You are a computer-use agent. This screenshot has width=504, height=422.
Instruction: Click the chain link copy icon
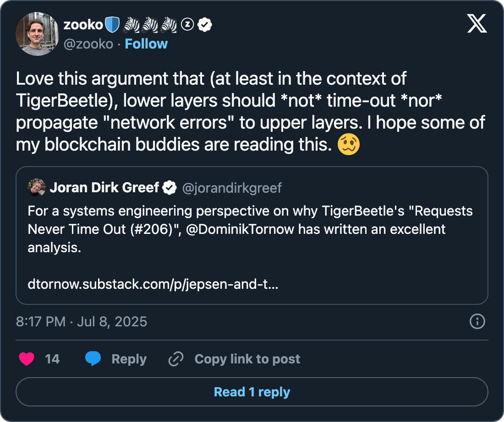(176, 359)
